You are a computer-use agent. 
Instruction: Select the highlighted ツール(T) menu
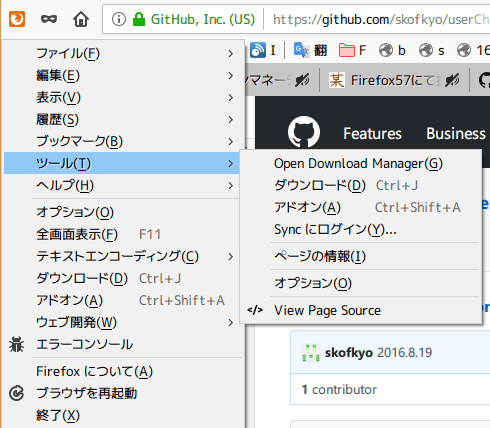[x=122, y=163]
